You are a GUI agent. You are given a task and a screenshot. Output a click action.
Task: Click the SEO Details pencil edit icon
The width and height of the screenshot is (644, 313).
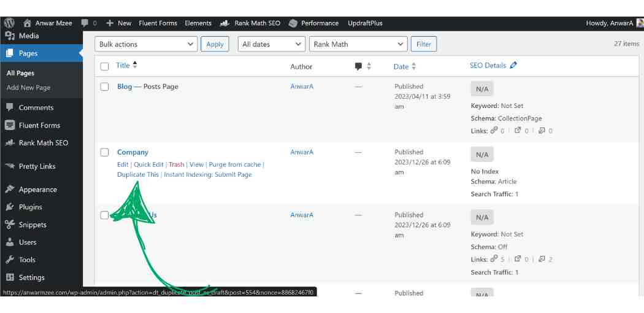tap(513, 65)
